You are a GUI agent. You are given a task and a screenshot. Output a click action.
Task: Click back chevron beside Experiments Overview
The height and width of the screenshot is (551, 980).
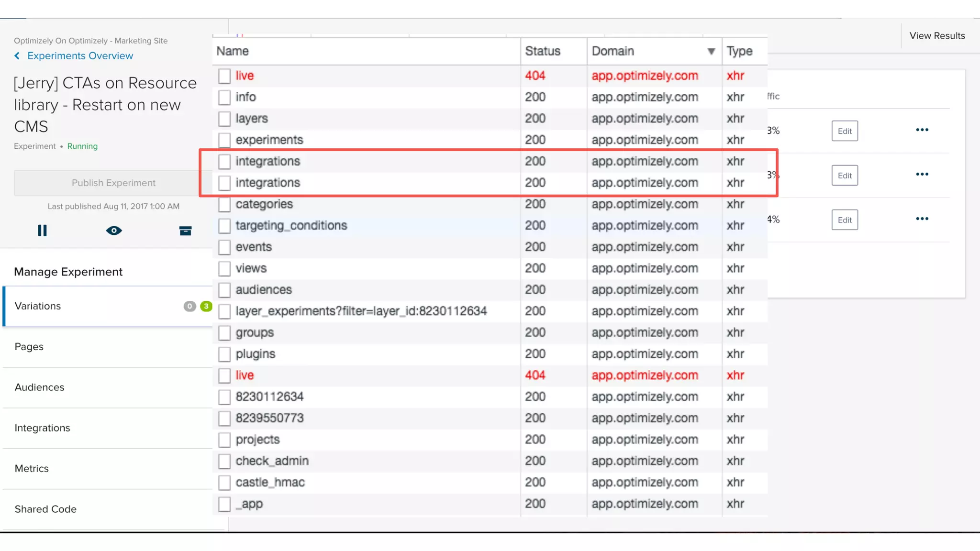(x=17, y=56)
